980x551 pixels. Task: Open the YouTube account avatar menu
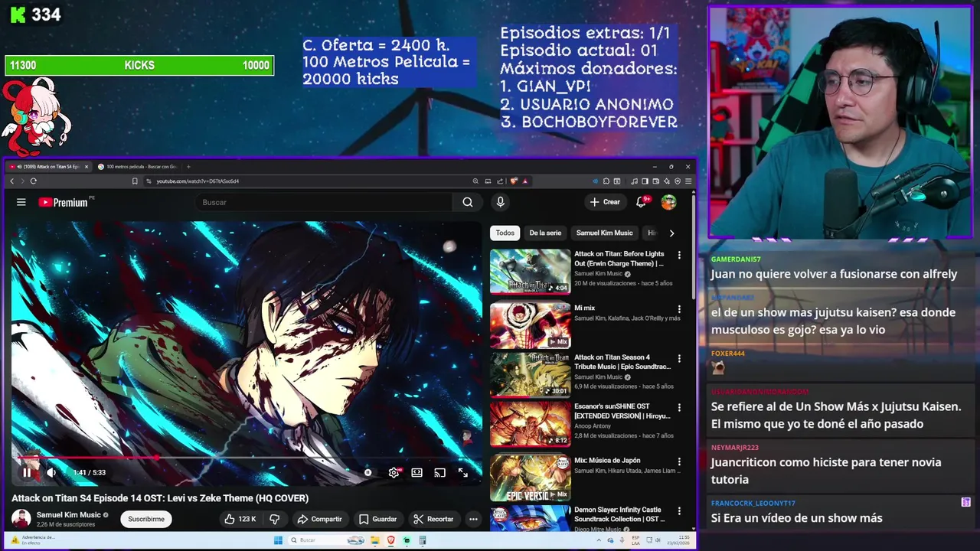(x=668, y=202)
